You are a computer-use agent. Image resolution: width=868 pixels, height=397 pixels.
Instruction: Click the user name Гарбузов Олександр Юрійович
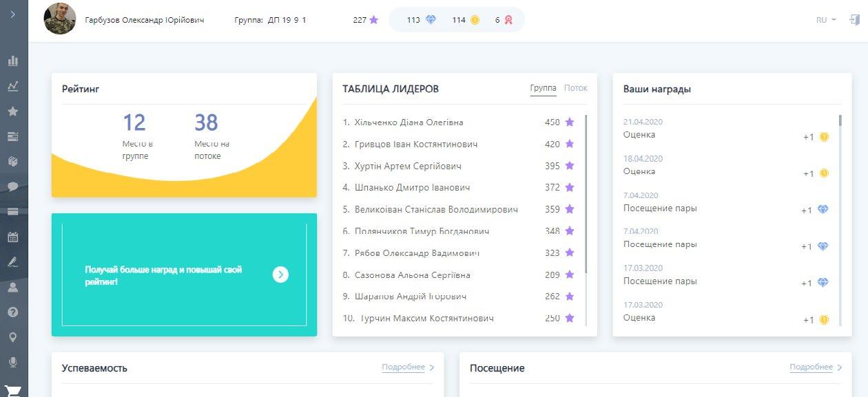click(x=145, y=20)
